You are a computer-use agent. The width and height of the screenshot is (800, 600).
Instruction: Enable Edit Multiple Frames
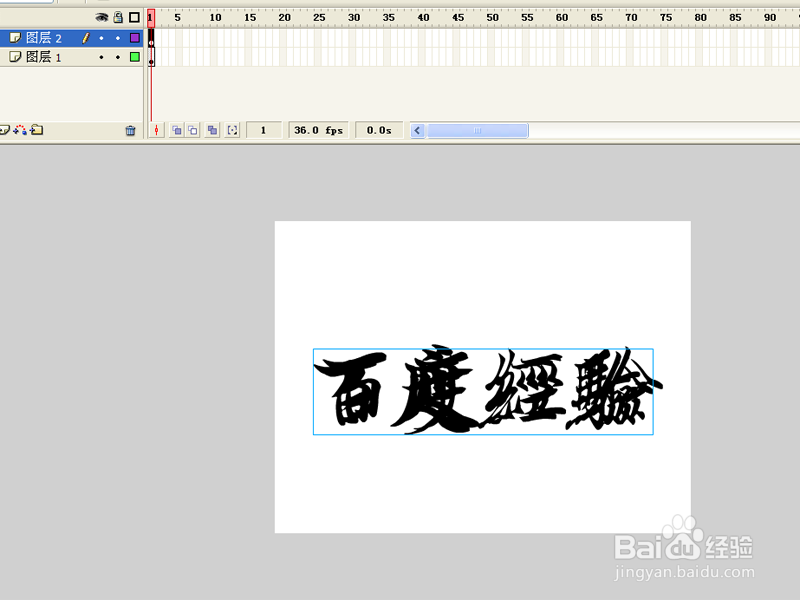(212, 131)
